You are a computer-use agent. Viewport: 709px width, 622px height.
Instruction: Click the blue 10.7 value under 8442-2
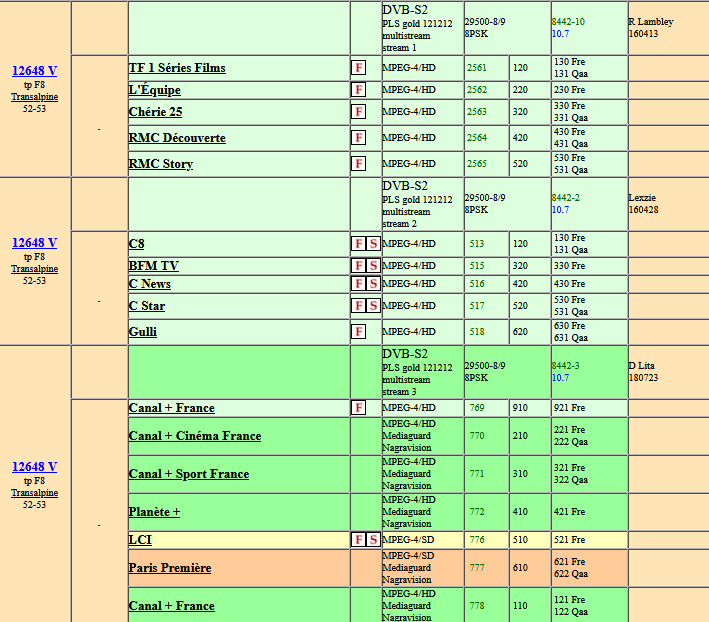click(560, 210)
